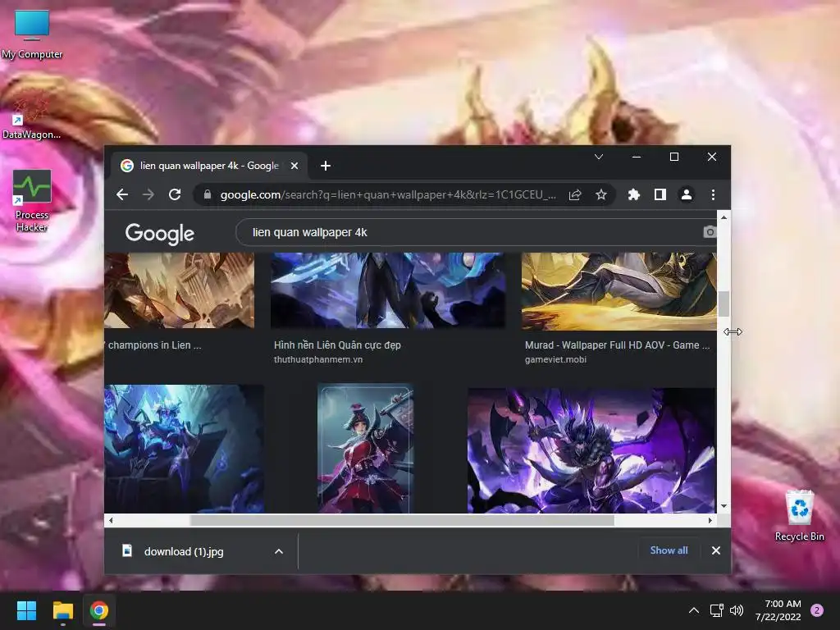Open the downloaded file download (1).jpg
The height and width of the screenshot is (630, 840).
coord(184,551)
